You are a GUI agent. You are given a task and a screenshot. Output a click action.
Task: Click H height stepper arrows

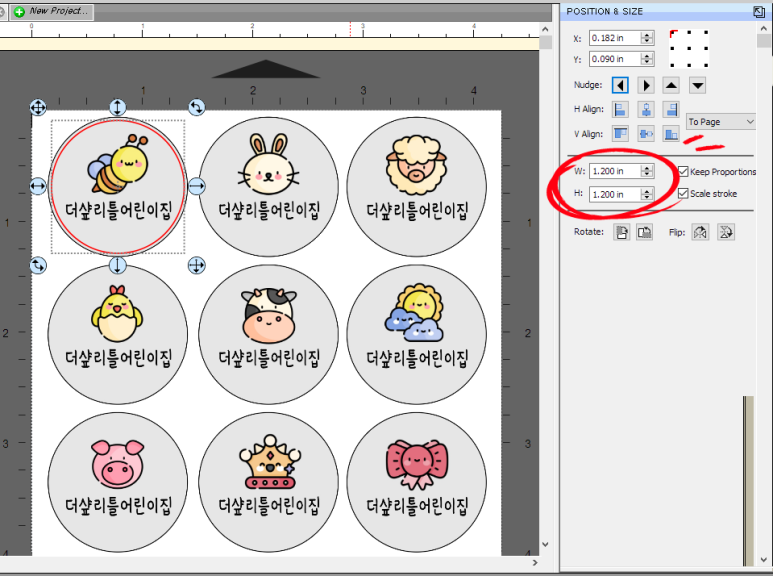point(647,194)
